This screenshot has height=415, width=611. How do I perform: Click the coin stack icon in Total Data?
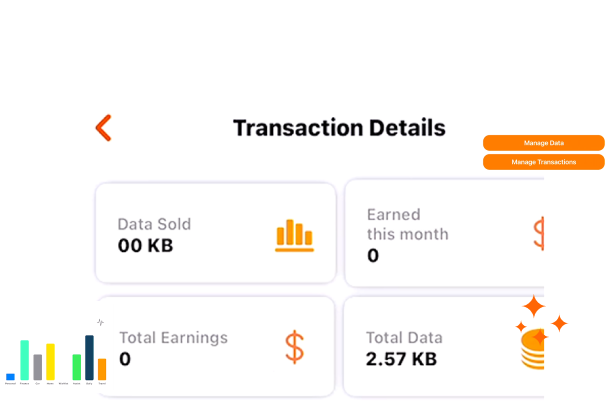pos(532,349)
